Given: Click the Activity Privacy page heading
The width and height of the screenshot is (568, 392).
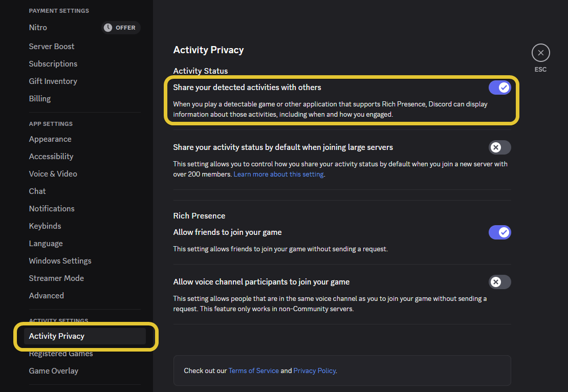Looking at the screenshot, I should pos(208,50).
